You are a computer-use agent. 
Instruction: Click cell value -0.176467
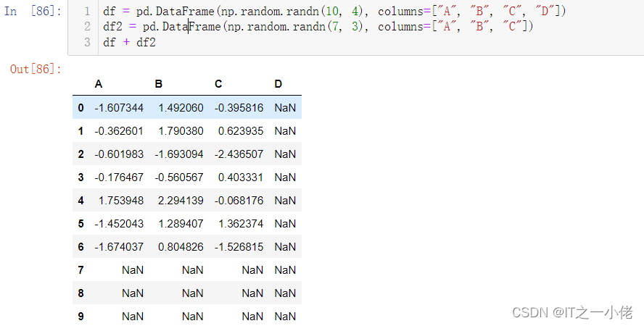(x=119, y=177)
